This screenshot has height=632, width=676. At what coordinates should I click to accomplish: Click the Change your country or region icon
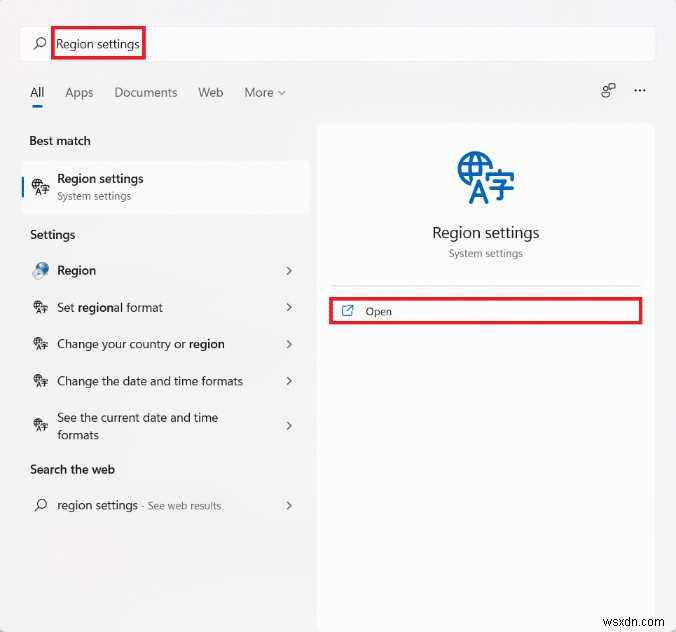click(x=41, y=344)
